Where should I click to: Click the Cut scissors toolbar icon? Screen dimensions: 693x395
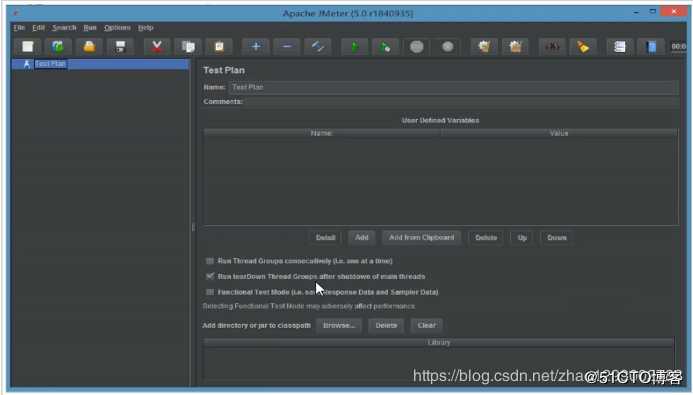pyautogui.click(x=156, y=46)
